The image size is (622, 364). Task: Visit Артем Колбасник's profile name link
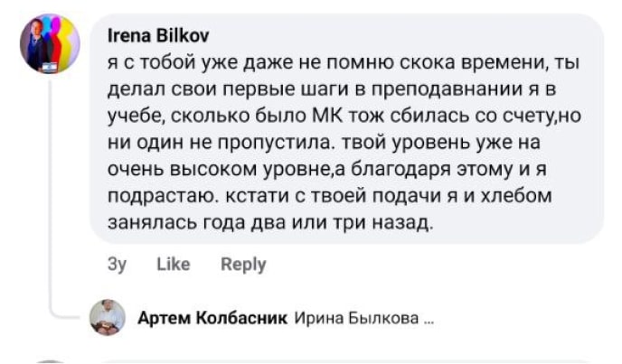click(212, 318)
